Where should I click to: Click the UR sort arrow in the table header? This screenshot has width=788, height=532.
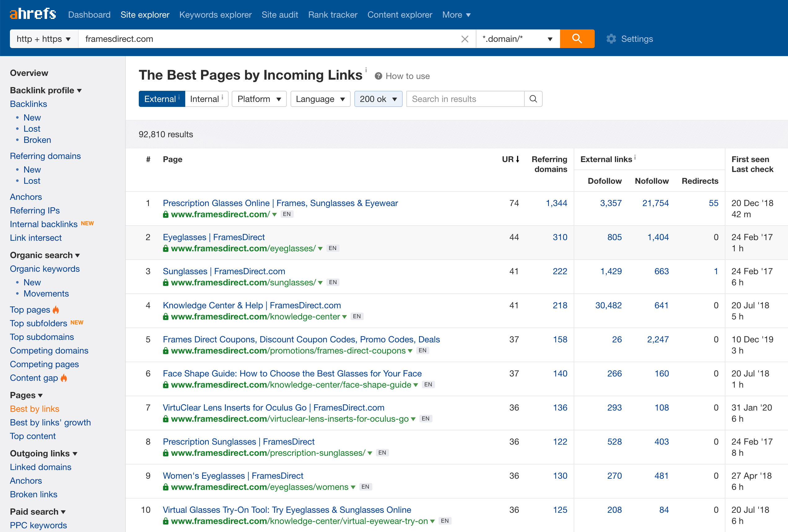[x=517, y=159]
